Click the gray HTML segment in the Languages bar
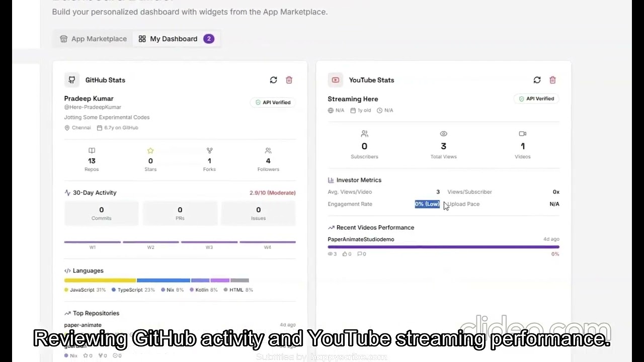Screen dimensions: 644x362 pyautogui.click(x=239, y=281)
